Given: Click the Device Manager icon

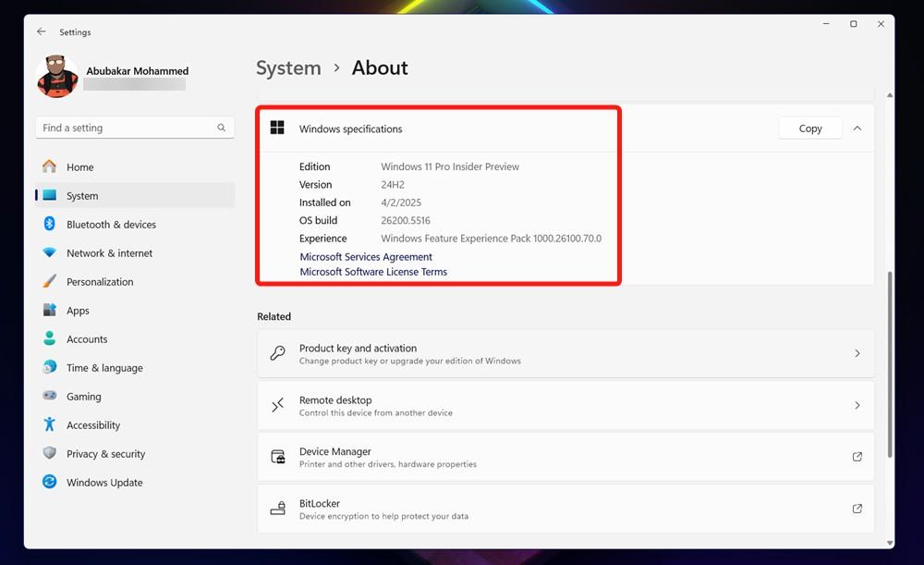Looking at the screenshot, I should tap(277, 457).
